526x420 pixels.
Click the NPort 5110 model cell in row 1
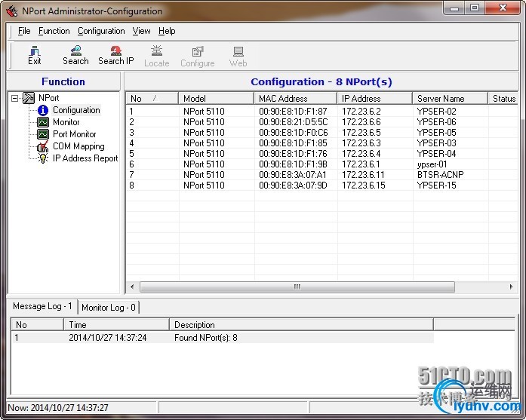(x=204, y=112)
